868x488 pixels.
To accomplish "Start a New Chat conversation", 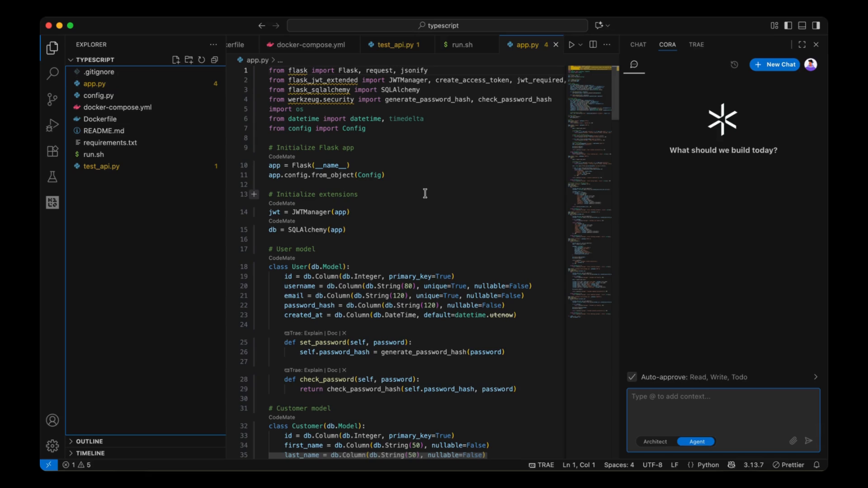I will [774, 65].
